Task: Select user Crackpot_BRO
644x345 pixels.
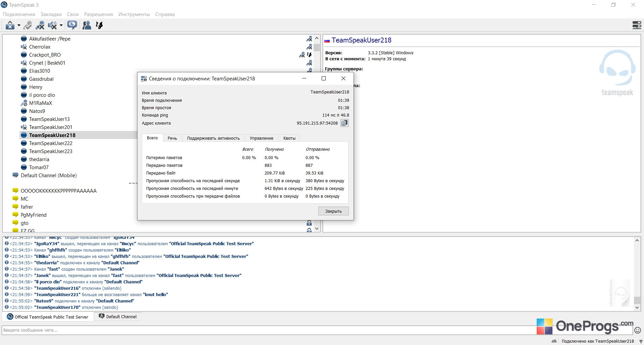Action: pyautogui.click(x=45, y=55)
